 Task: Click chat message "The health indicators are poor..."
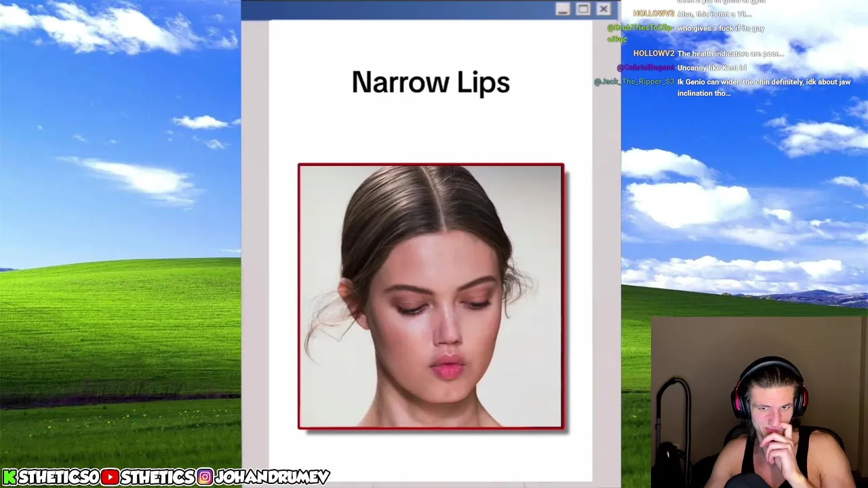(730, 54)
